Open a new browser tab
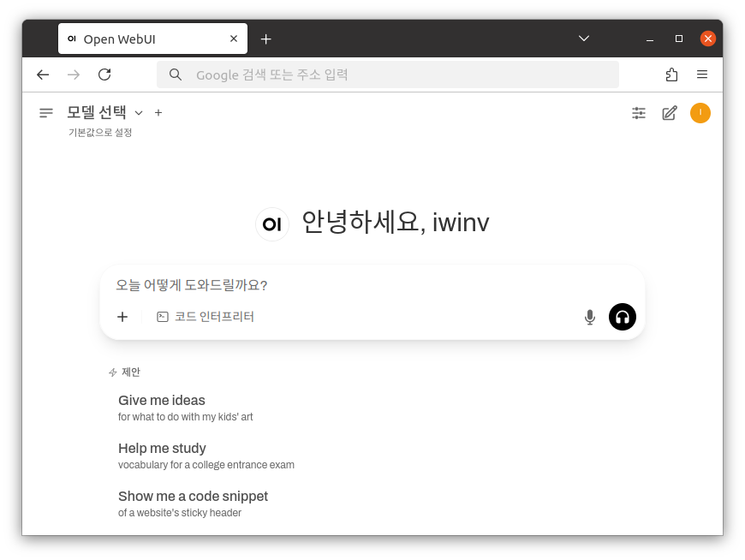Viewport: 745px width, 560px height. click(266, 39)
